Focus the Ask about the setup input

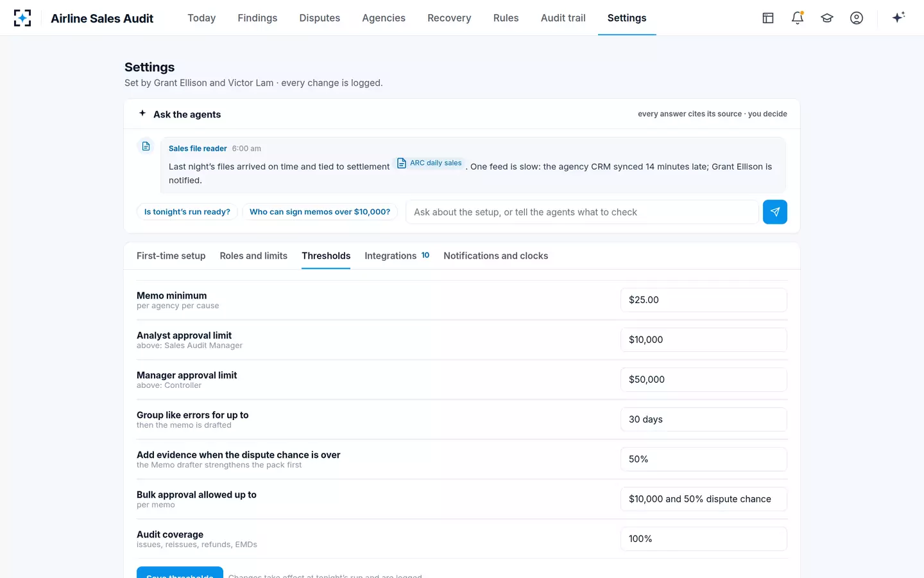[582, 212]
